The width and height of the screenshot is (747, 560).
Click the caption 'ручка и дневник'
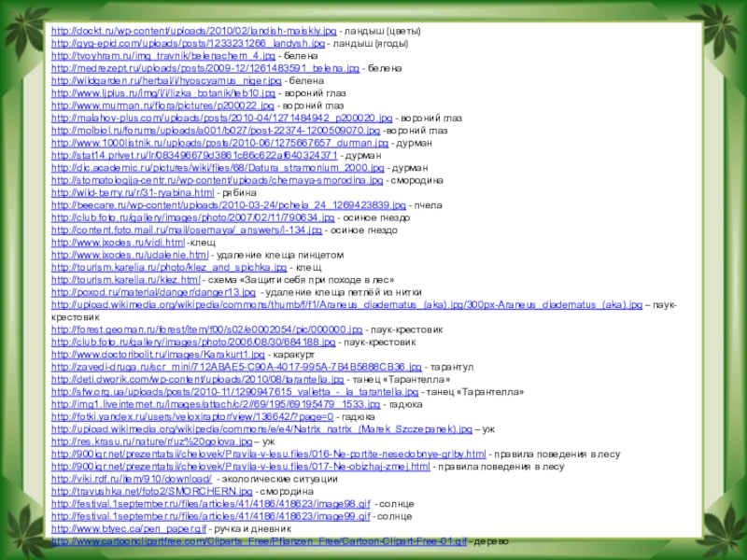point(252,528)
